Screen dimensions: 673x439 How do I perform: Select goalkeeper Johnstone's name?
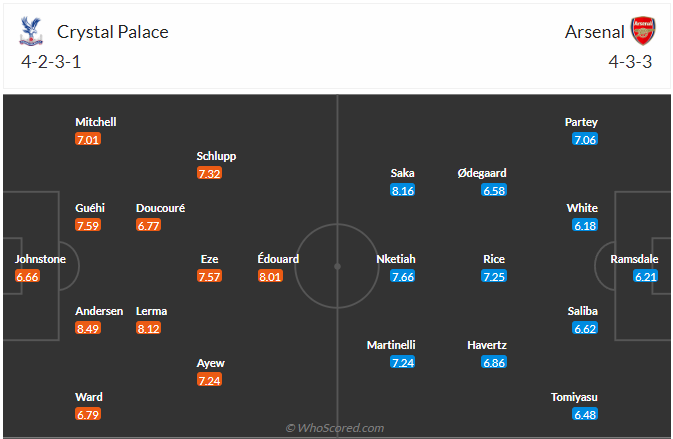pos(40,259)
